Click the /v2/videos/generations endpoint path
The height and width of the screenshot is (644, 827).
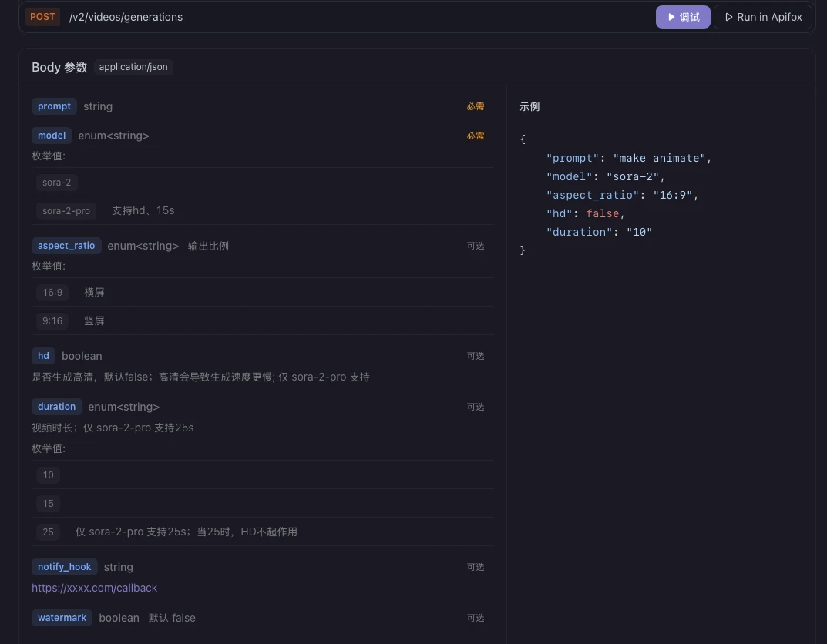[126, 17]
